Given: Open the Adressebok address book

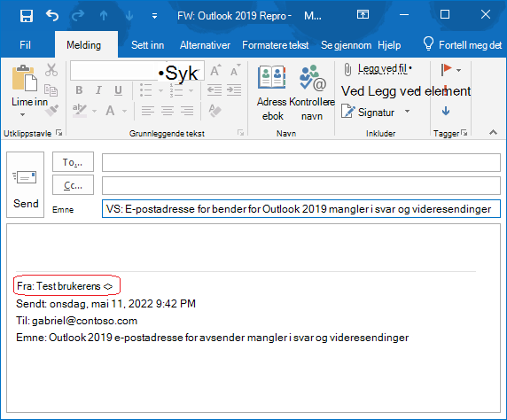Looking at the screenshot, I should point(272,92).
